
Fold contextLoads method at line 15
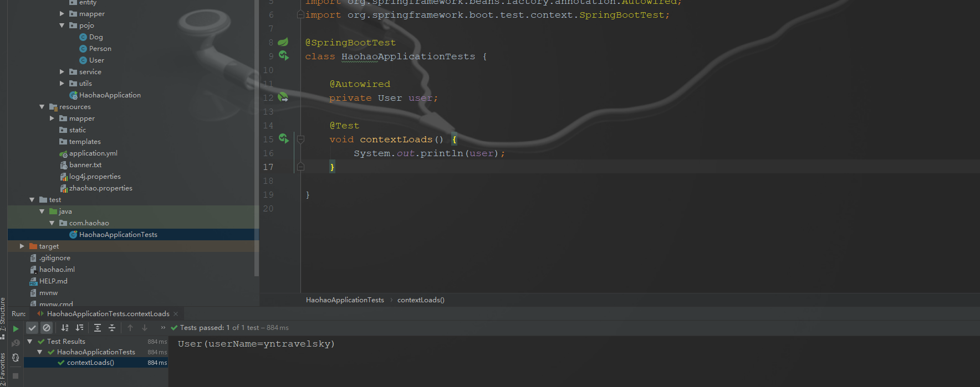point(300,140)
